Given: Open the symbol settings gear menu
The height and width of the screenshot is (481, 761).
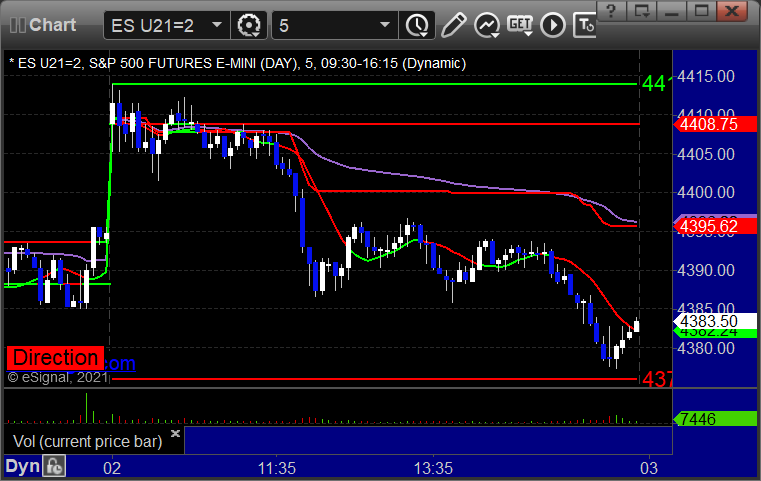Looking at the screenshot, I should click(248, 25).
